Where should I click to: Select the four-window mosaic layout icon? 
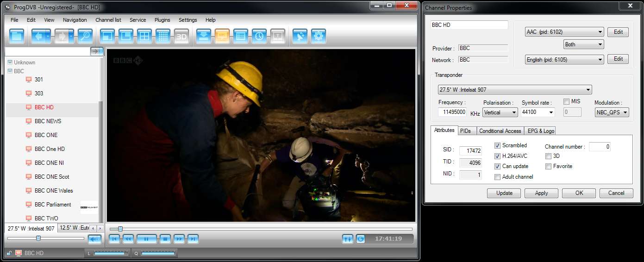[144, 36]
